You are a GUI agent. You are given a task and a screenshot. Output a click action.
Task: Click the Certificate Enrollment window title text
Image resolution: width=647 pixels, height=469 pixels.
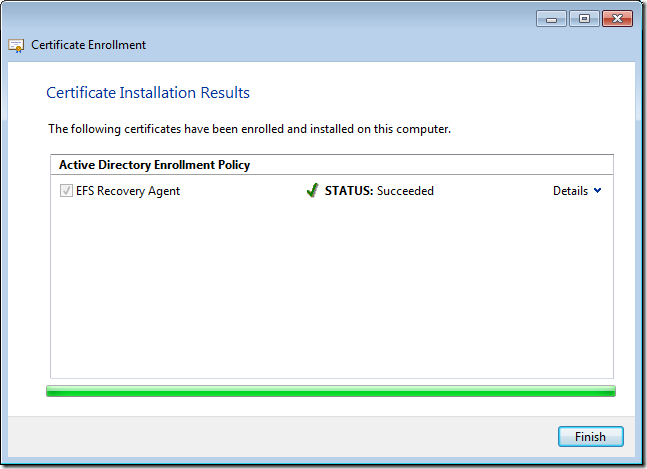click(x=88, y=45)
